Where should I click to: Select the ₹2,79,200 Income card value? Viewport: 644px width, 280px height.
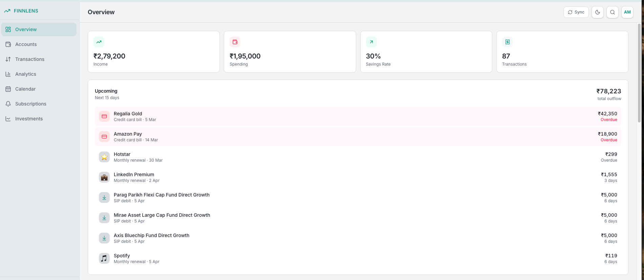[109, 56]
